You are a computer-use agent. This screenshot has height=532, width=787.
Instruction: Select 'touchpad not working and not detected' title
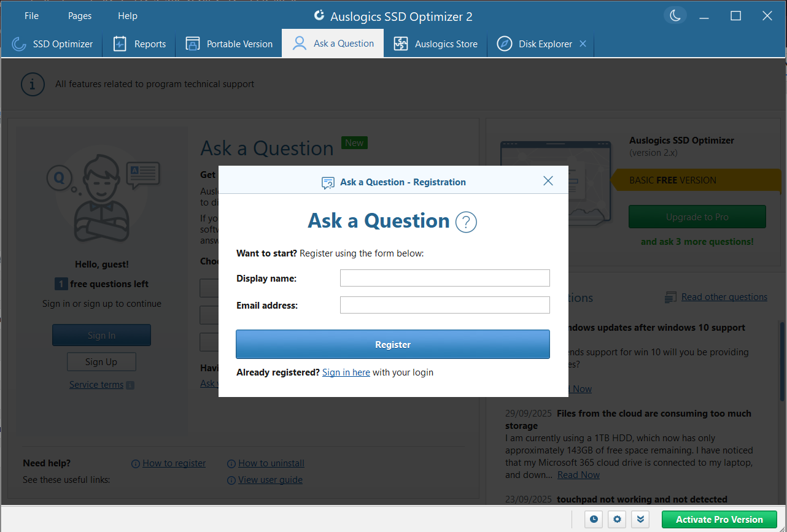pyautogui.click(x=642, y=499)
